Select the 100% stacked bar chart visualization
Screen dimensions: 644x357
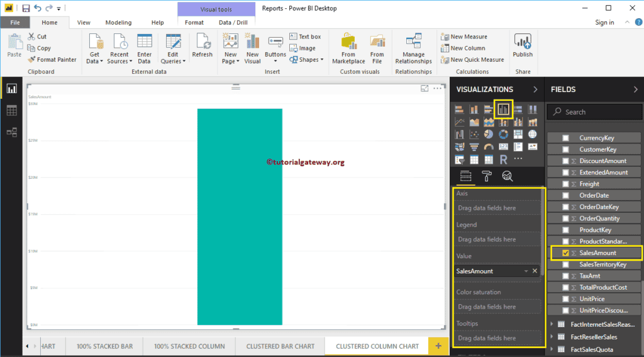[518, 110]
